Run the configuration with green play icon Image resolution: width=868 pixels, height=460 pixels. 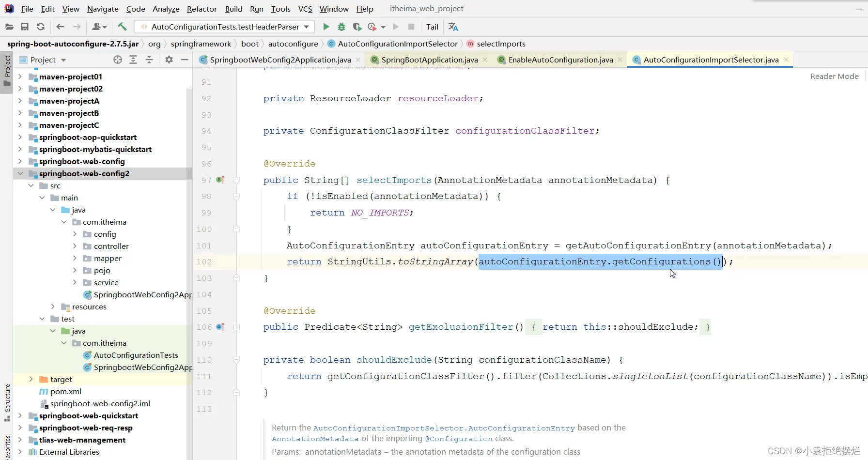tap(326, 27)
